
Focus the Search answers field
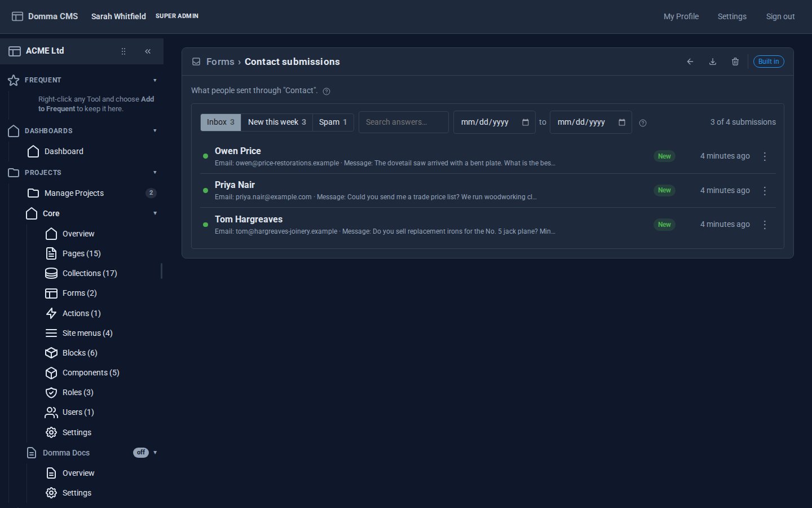[404, 122]
